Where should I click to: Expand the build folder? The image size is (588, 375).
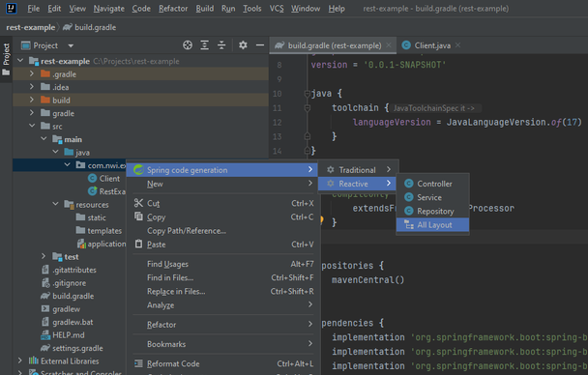pos(32,100)
